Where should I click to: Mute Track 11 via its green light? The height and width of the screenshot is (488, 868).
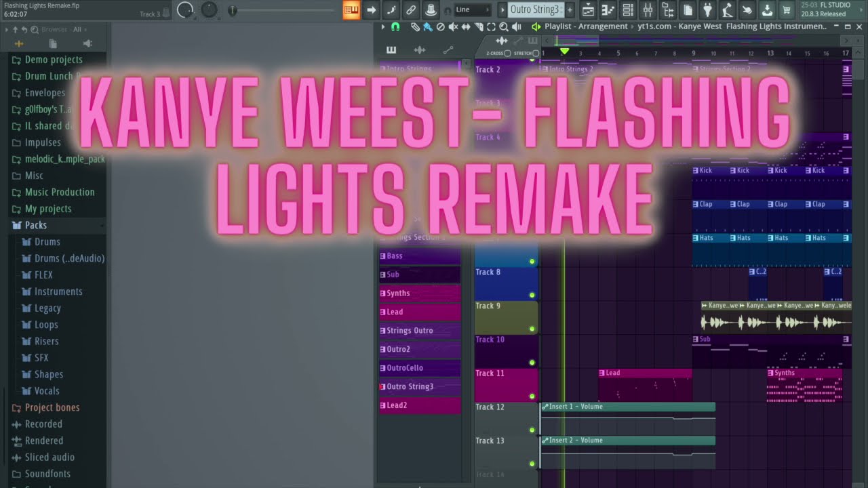point(532,396)
